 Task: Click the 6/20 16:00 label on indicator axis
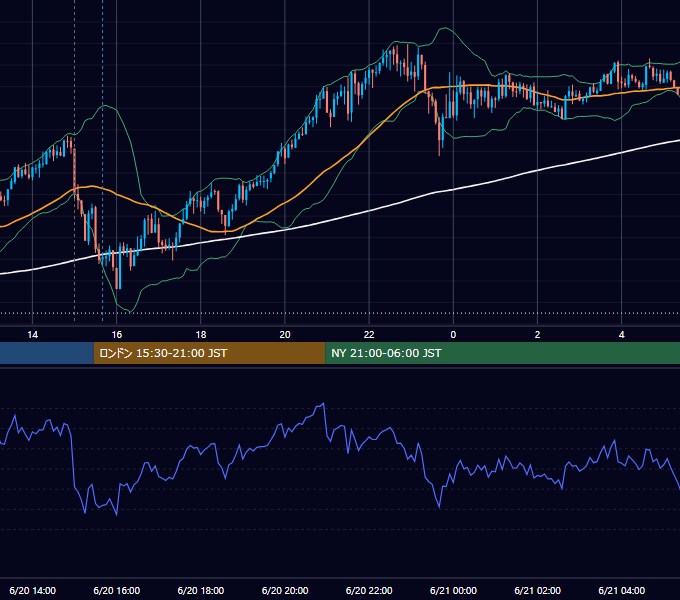(117, 590)
